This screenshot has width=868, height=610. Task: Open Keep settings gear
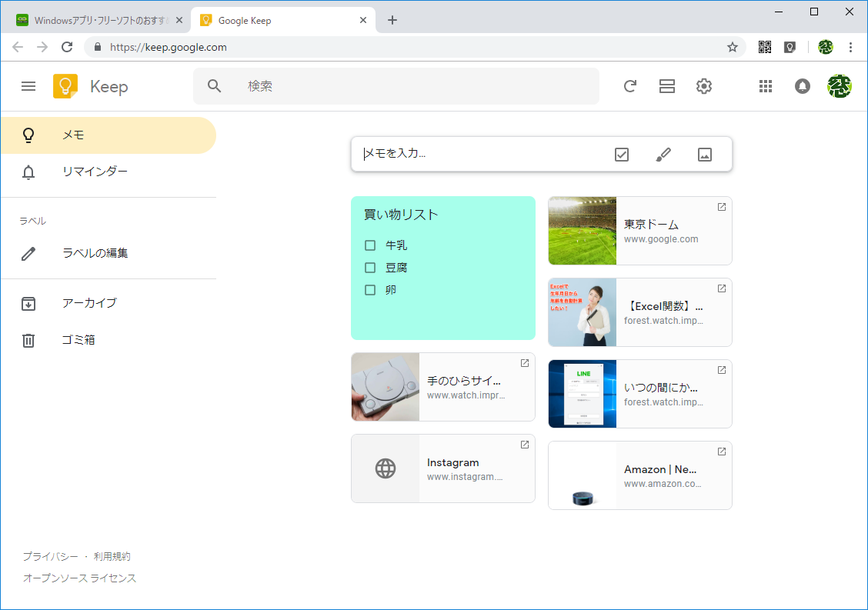703,86
